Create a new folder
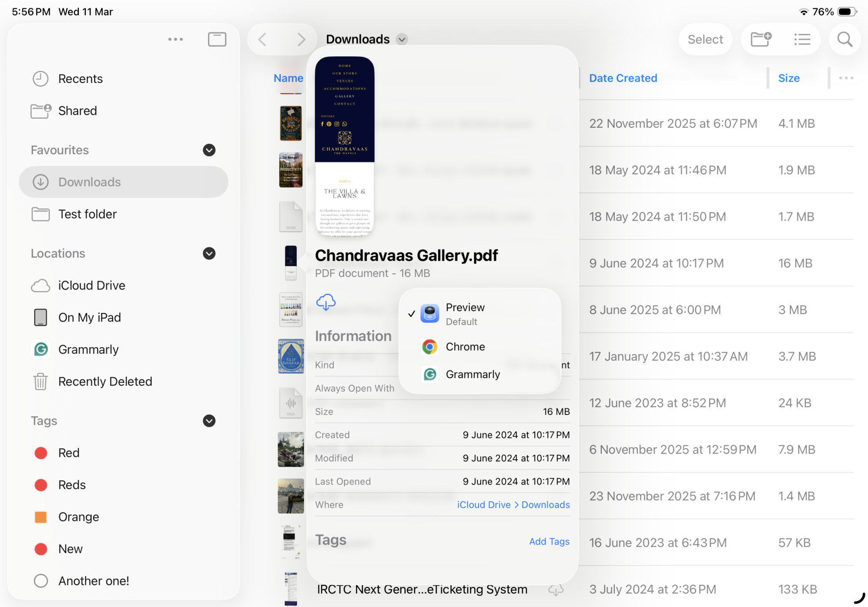 click(x=760, y=39)
